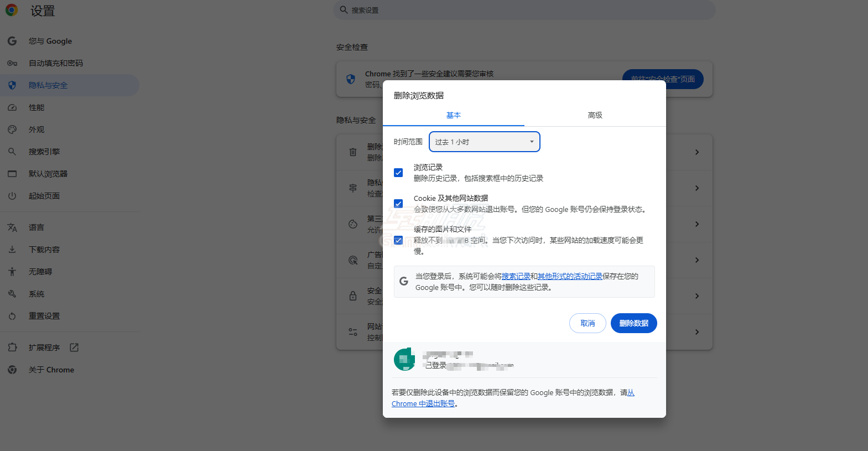Viewport: 868px width, 451px height.
Task: Click the accessibility icon for 无障碍
Action: [x=12, y=272]
